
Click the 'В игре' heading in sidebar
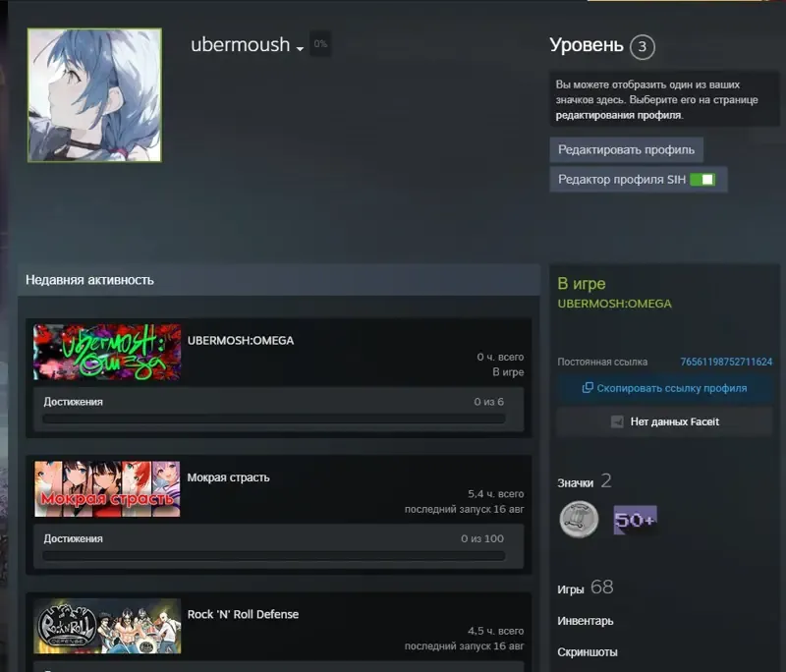coord(582,284)
